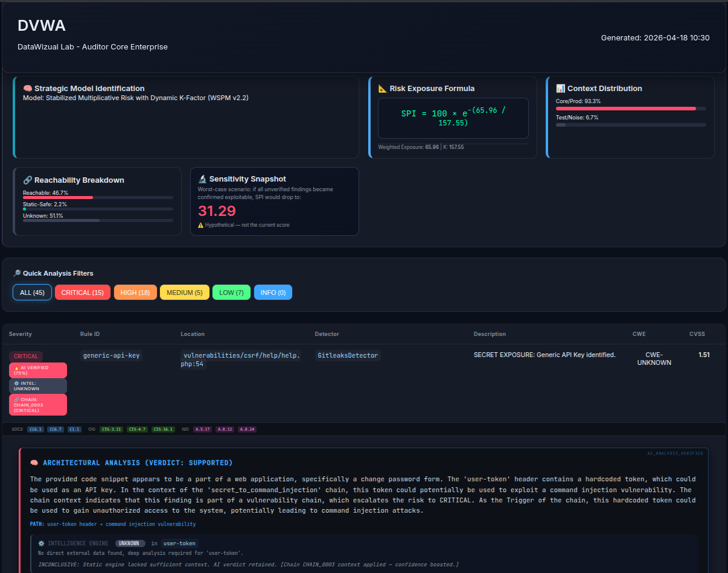Click the Weighted Exposure: 65.96 text
Image resolution: width=728 pixels, height=573 pixels.
pyautogui.click(x=409, y=147)
